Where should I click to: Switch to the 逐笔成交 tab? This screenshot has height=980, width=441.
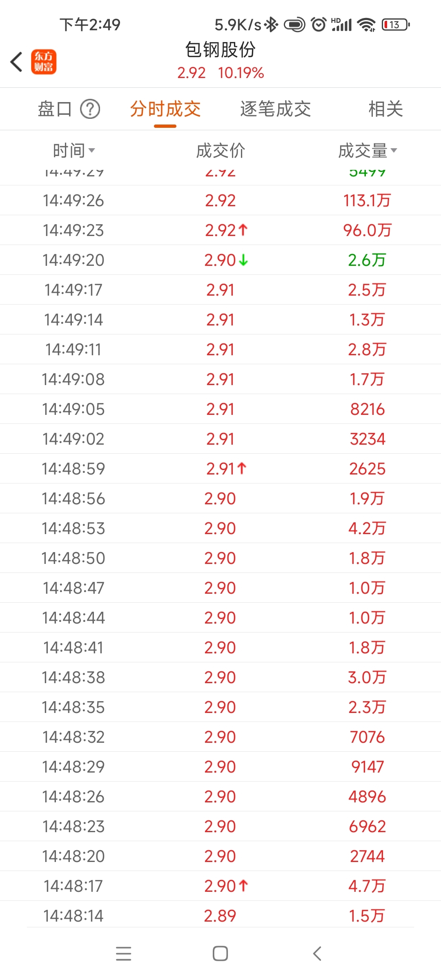pyautogui.click(x=276, y=109)
